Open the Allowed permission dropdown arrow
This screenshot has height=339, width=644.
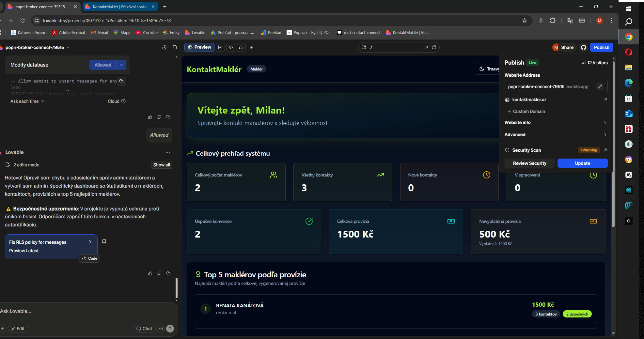121,65
